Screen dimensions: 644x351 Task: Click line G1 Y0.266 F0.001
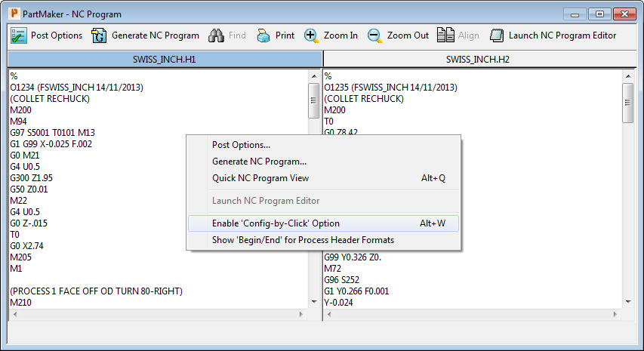(x=356, y=291)
